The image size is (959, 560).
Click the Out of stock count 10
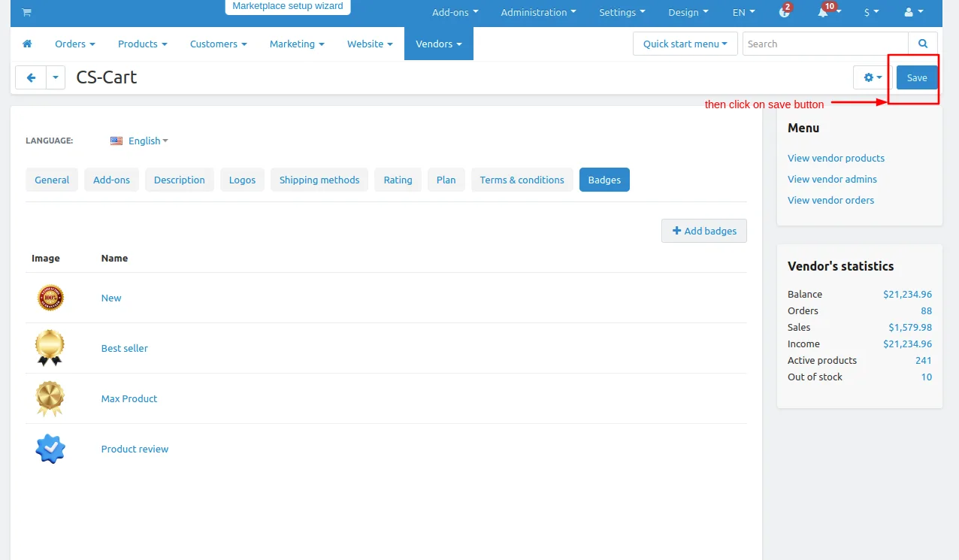coord(927,377)
